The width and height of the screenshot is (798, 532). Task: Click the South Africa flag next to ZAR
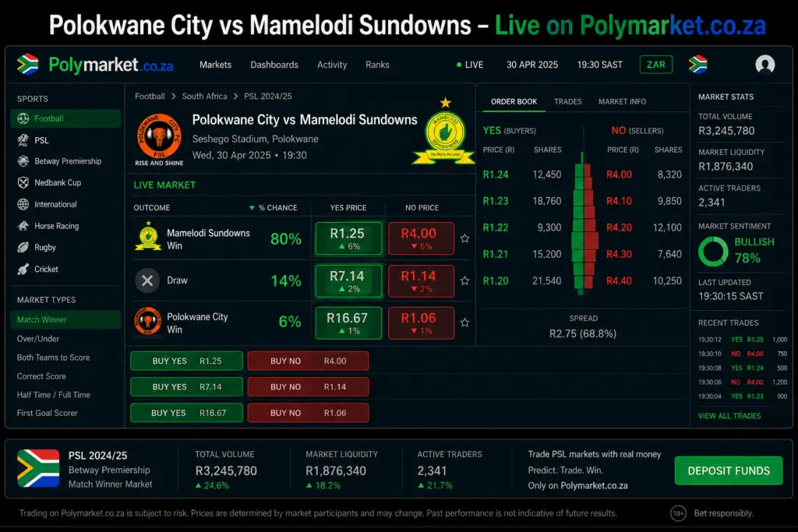(x=697, y=65)
